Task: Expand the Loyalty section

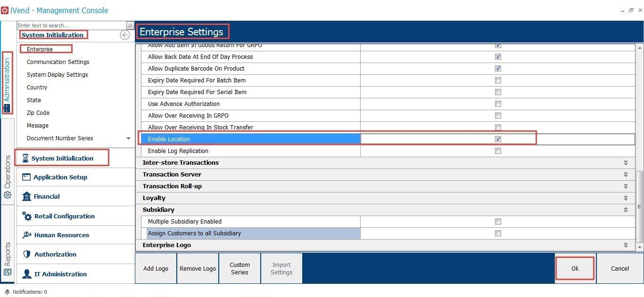Action: click(626, 198)
